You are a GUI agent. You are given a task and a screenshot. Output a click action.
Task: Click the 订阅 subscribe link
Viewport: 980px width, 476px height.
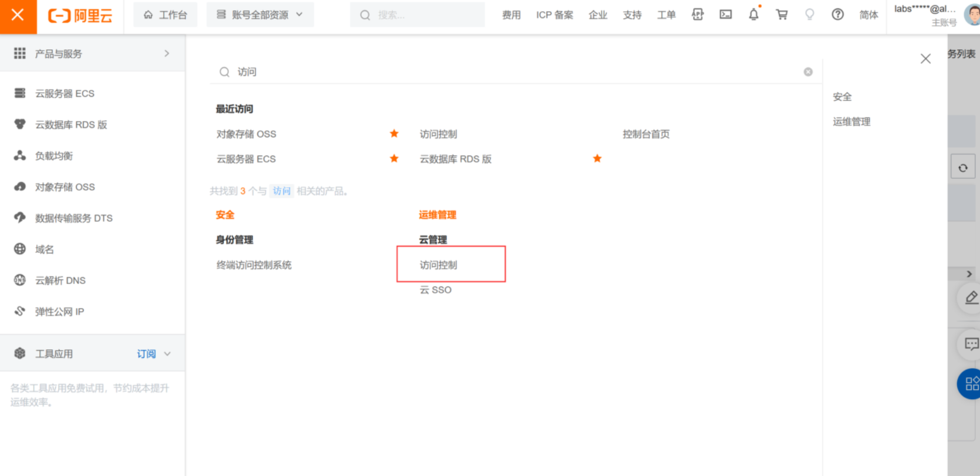coord(146,354)
